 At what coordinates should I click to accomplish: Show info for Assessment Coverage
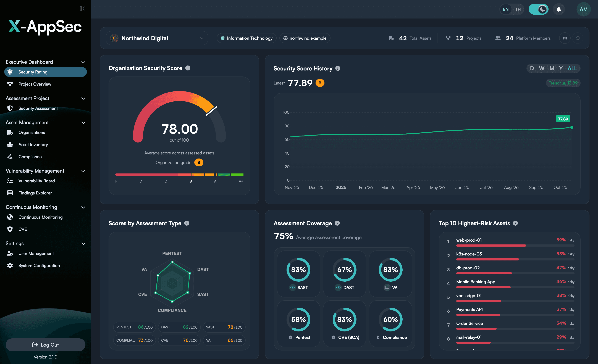(x=337, y=223)
